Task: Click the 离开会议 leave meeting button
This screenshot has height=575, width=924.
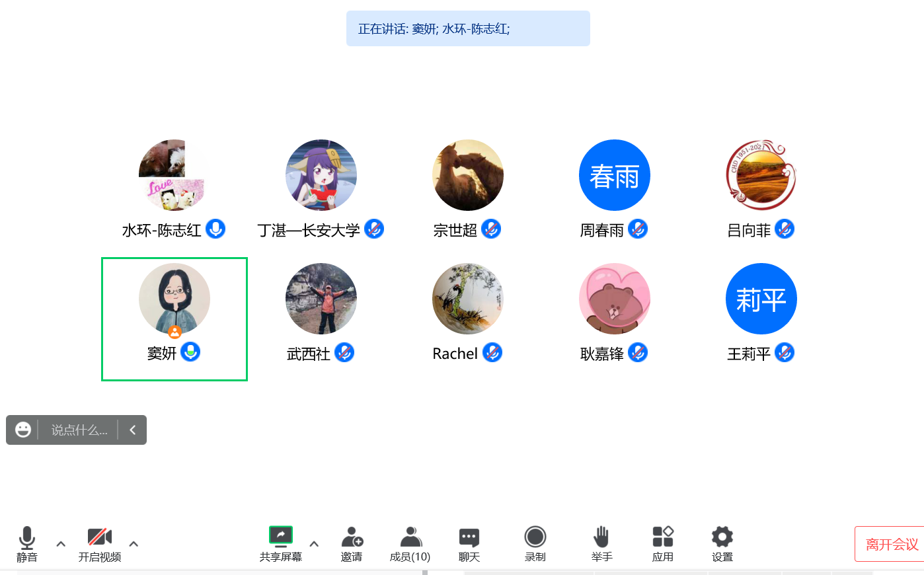Action: coord(890,544)
